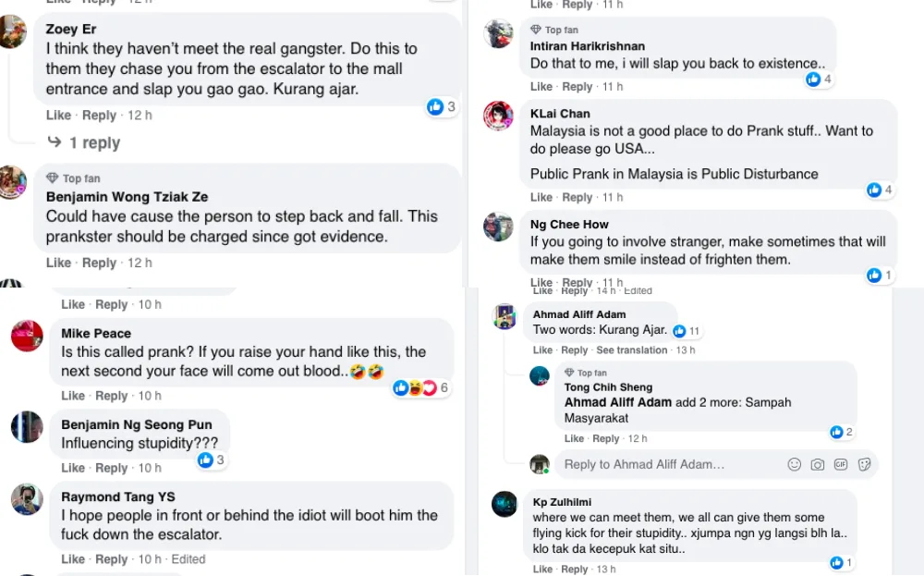Viewport: 924px width, 576px height.
Task: Open reactions on Mike Peace's comment
Action: click(x=421, y=388)
